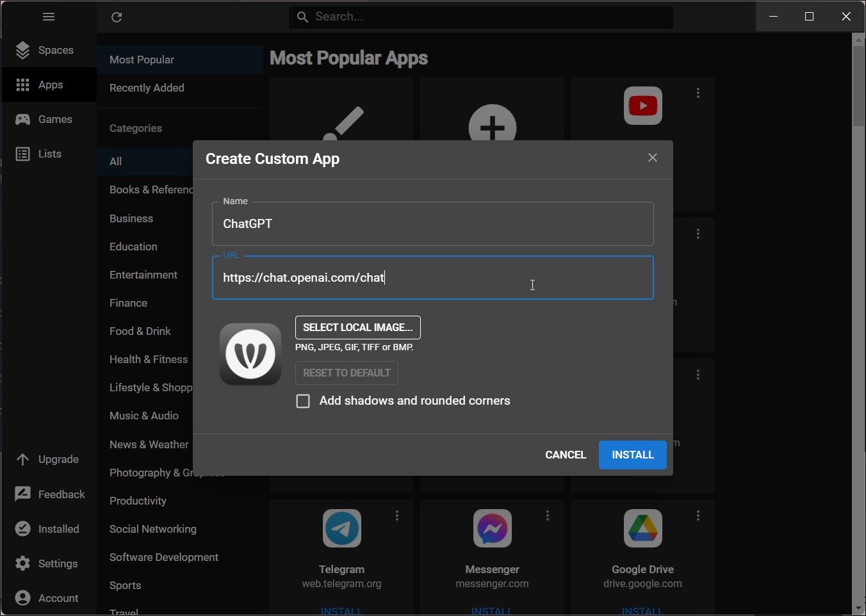
Task: Select the Business category
Action: pyautogui.click(x=131, y=218)
